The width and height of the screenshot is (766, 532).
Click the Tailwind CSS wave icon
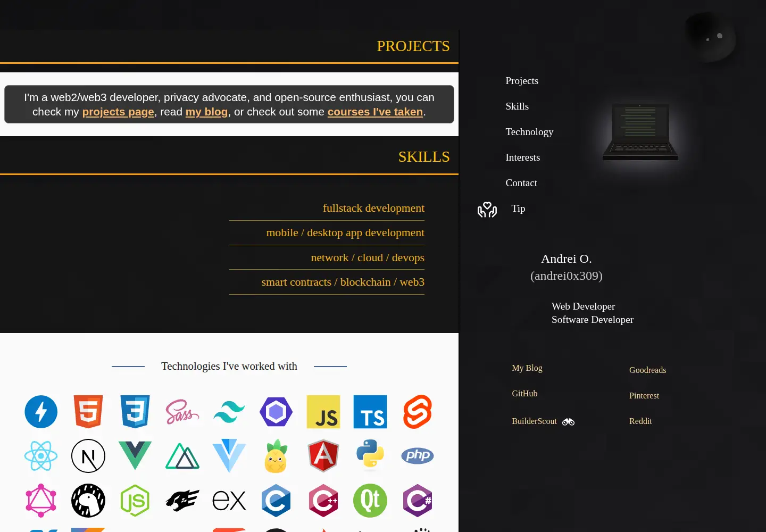(x=229, y=412)
